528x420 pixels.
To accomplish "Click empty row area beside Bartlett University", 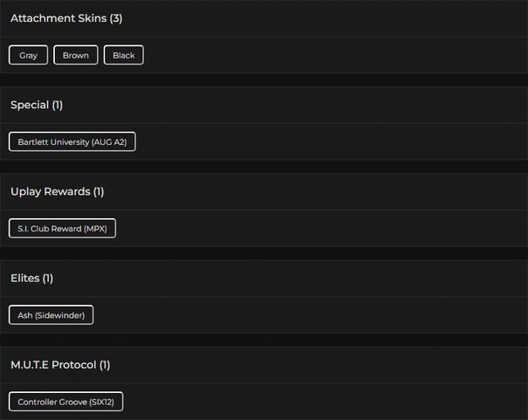I will (332, 141).
